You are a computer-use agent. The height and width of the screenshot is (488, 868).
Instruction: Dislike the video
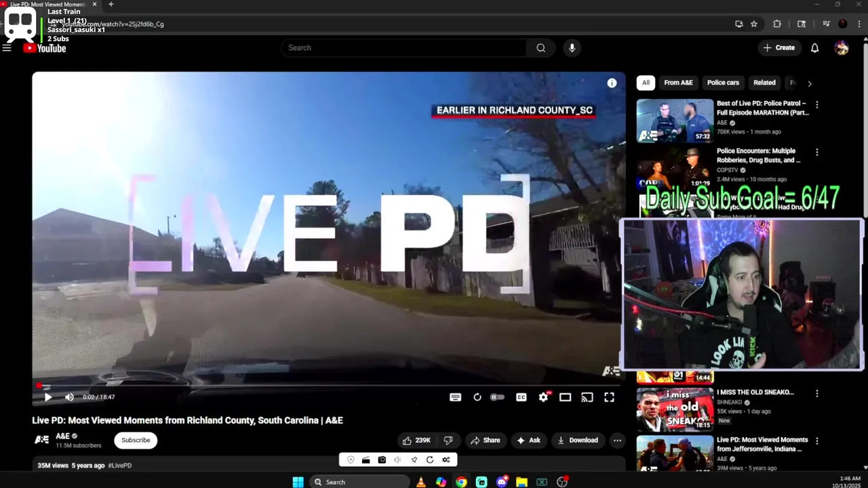pos(448,441)
